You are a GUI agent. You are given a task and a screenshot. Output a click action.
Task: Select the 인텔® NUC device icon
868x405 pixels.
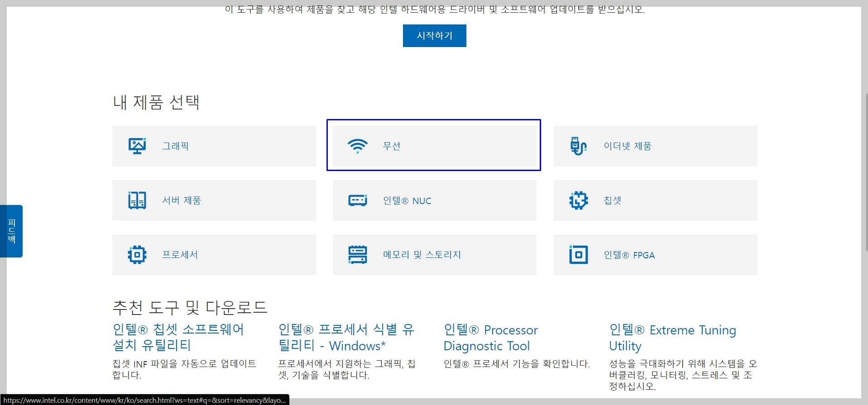[x=358, y=200]
